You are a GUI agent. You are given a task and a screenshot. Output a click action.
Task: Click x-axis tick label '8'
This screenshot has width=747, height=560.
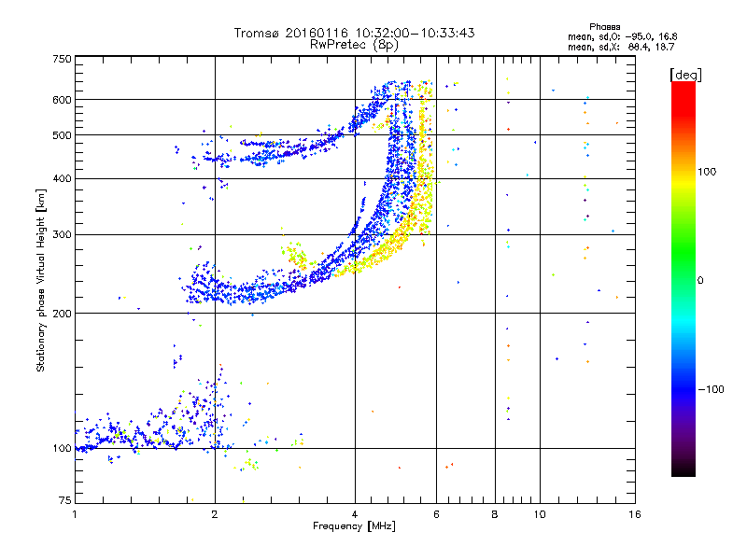coord(495,514)
